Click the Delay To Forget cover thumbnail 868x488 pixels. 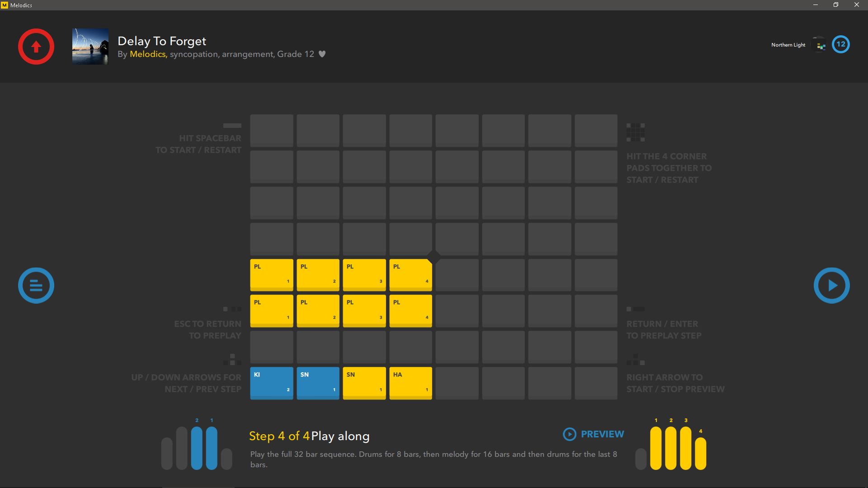tap(90, 47)
